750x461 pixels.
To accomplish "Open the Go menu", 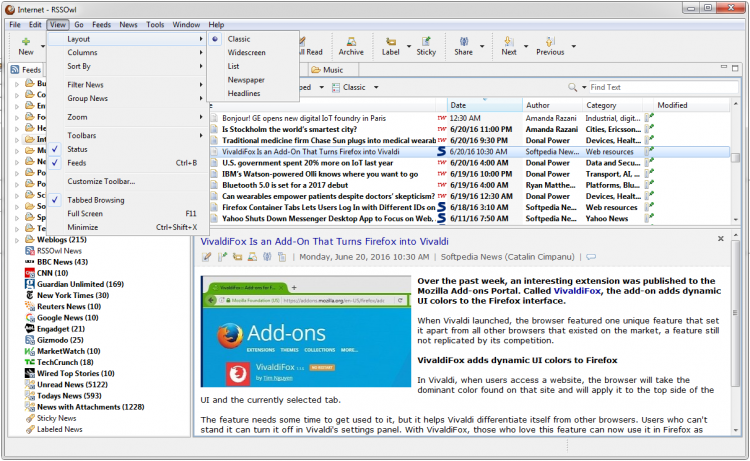I will (x=79, y=24).
